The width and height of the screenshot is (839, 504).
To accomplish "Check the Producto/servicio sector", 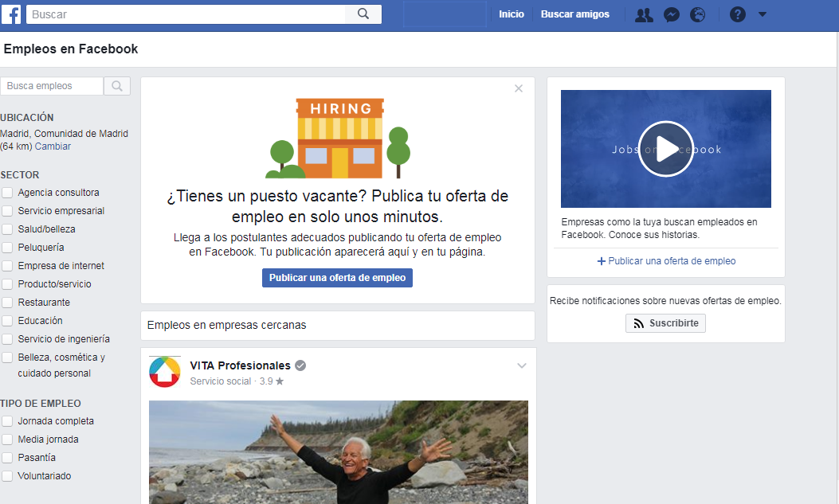I will 7,283.
